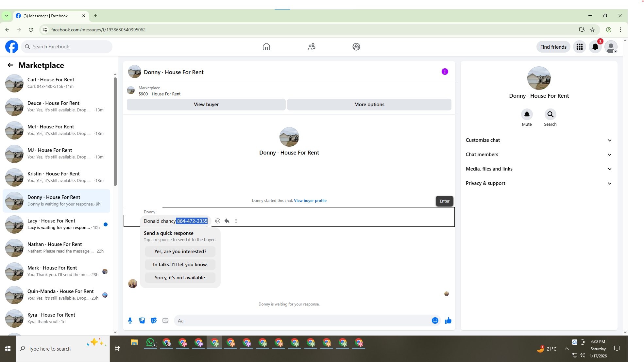Send a thumbs-up like
The height and width of the screenshot is (362, 644).
pos(448,321)
